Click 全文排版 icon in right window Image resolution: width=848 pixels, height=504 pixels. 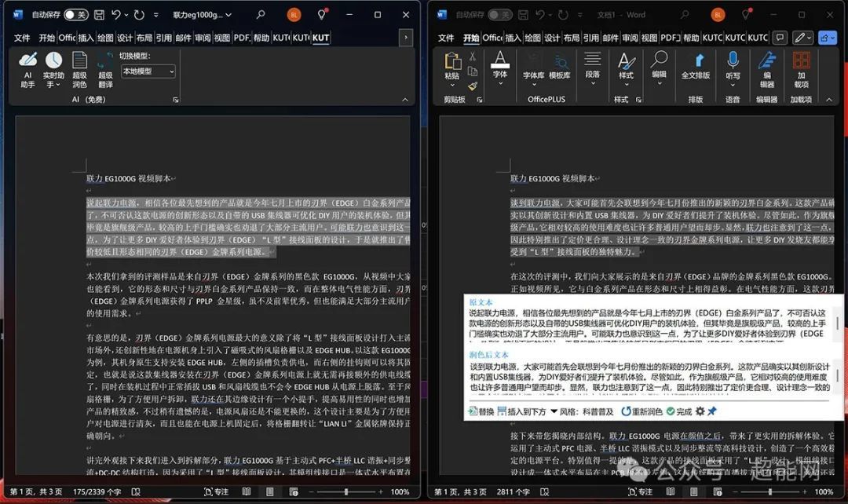click(x=696, y=67)
